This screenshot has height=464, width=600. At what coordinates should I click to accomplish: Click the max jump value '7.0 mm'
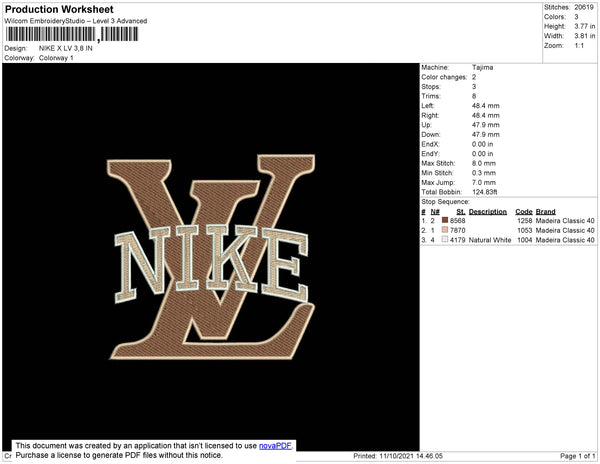click(x=484, y=182)
